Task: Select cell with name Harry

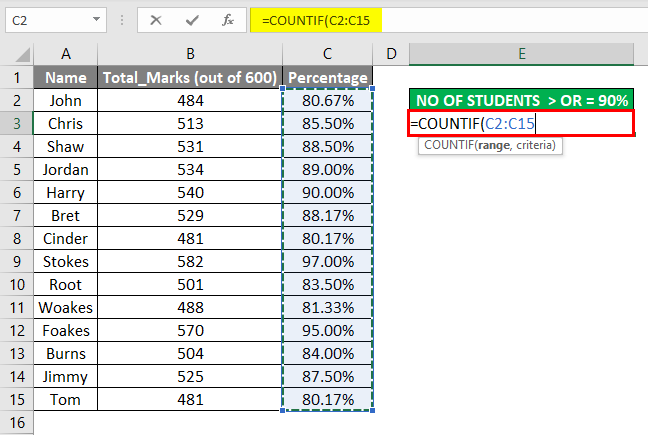Action: pos(66,193)
